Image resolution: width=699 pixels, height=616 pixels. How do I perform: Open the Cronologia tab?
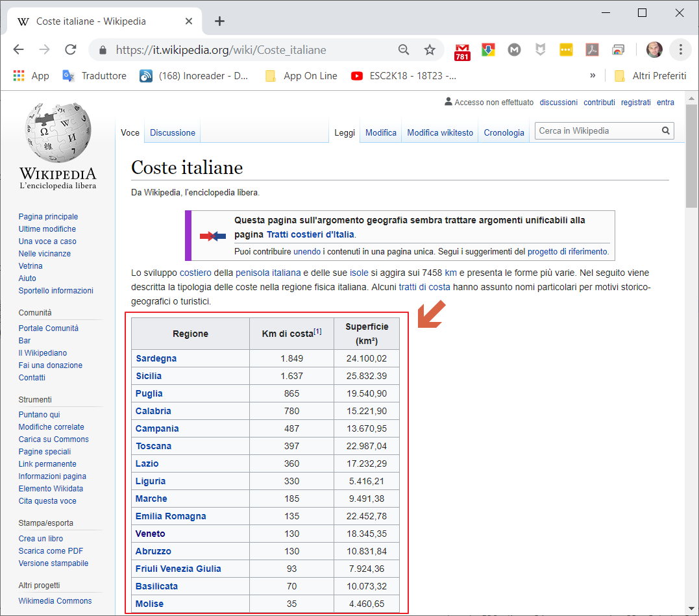pyautogui.click(x=504, y=132)
